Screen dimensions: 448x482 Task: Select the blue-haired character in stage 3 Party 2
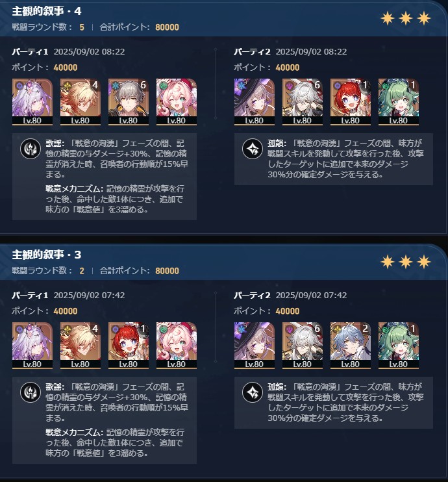click(351, 346)
